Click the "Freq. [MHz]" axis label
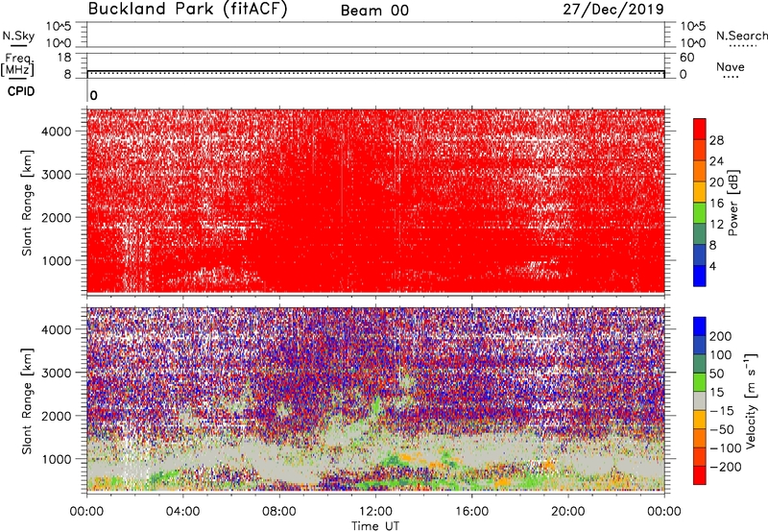Screen dimensions: 768x532 point(17,64)
